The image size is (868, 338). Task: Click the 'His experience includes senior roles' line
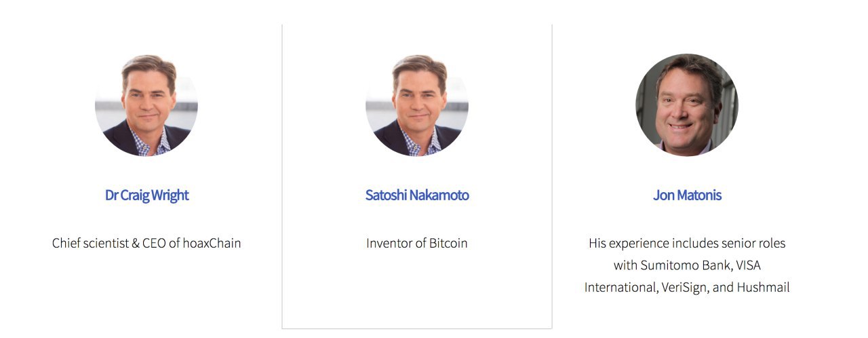click(x=687, y=243)
